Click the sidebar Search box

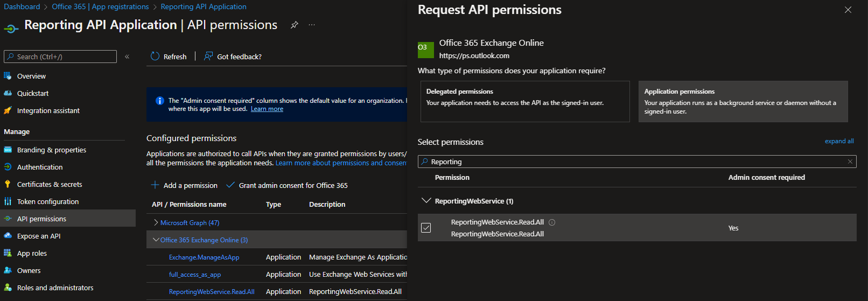pyautogui.click(x=60, y=57)
